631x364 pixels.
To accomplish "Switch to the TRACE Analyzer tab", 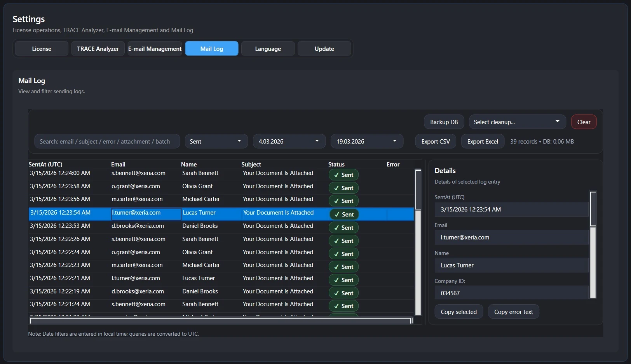I will pos(98,49).
